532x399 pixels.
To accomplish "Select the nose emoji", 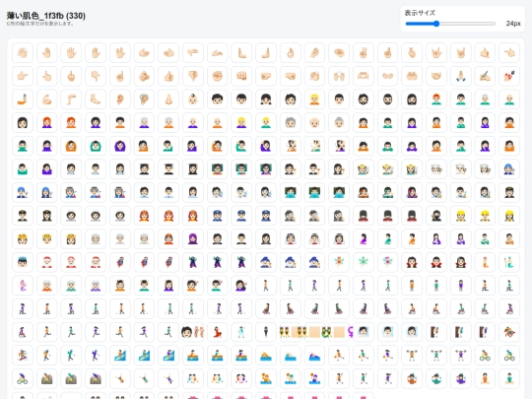I will pos(168,100).
